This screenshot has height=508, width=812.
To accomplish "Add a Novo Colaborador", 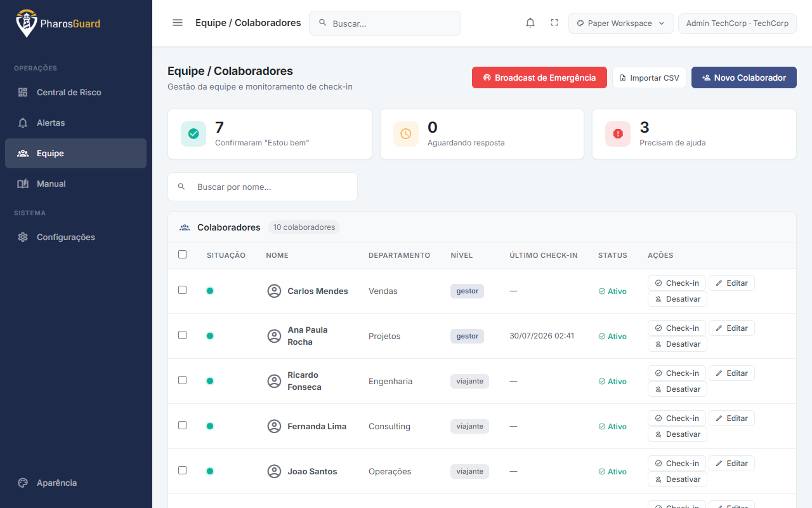I will pyautogui.click(x=744, y=77).
